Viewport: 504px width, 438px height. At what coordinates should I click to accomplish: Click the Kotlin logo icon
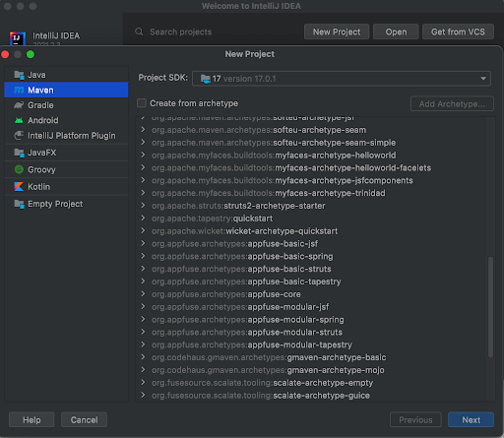19,187
